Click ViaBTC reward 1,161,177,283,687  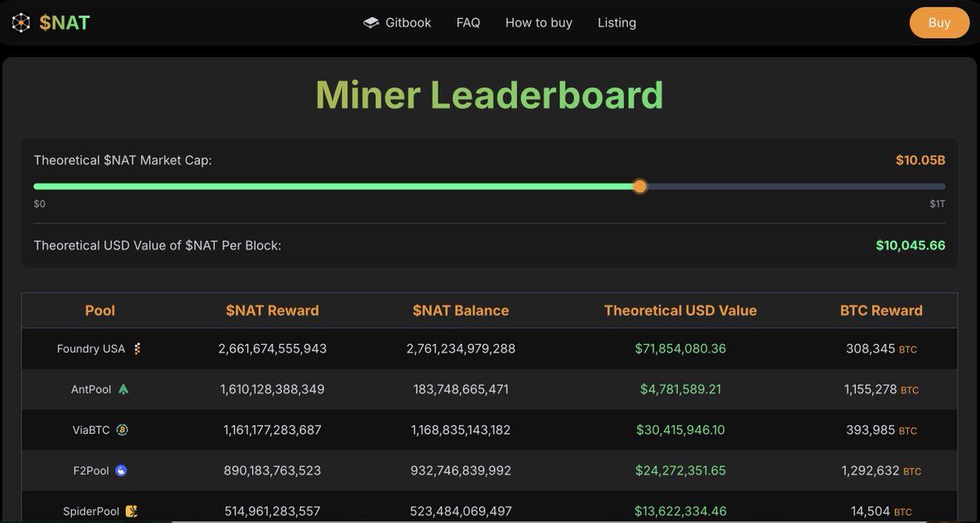click(x=273, y=430)
